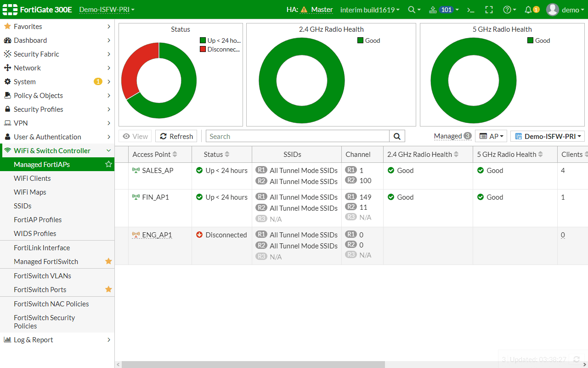
Task: Click the R2 radio badge for FIN_AP1 channel
Action: point(351,207)
